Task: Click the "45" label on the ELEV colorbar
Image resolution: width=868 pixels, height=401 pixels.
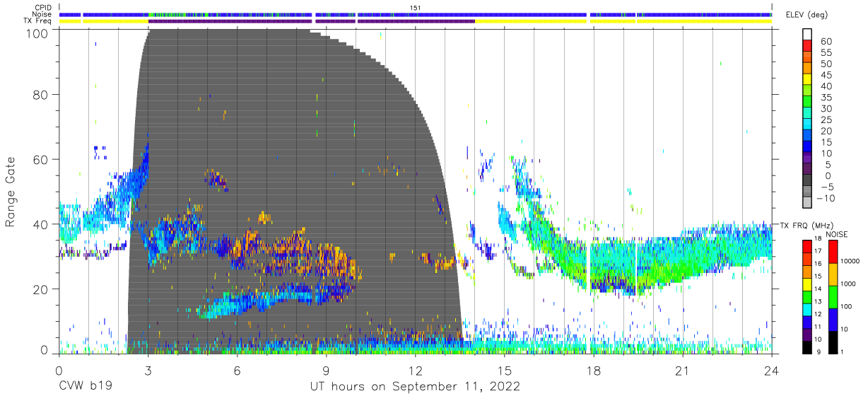Action: click(x=825, y=75)
